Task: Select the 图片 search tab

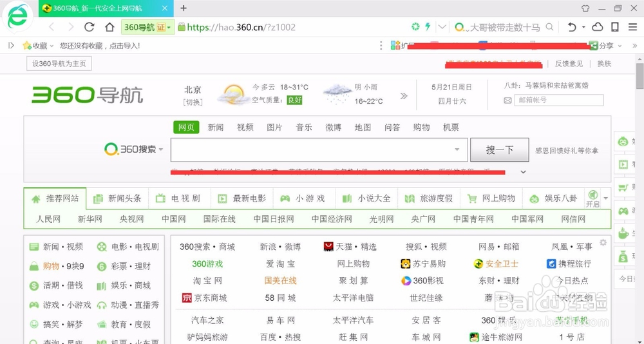Action: [274, 128]
